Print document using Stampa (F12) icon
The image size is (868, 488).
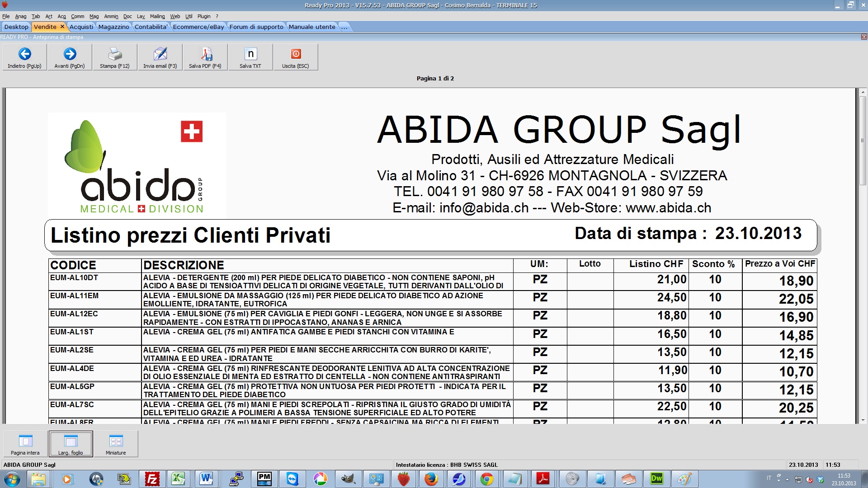tap(115, 57)
